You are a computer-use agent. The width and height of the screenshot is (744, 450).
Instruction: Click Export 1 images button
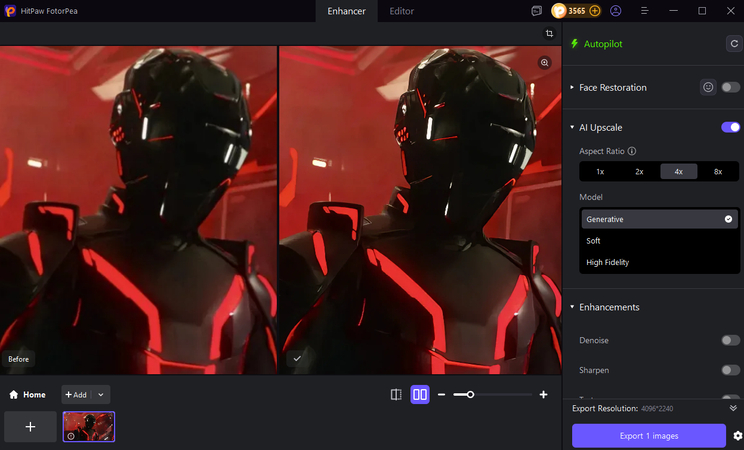pos(649,436)
